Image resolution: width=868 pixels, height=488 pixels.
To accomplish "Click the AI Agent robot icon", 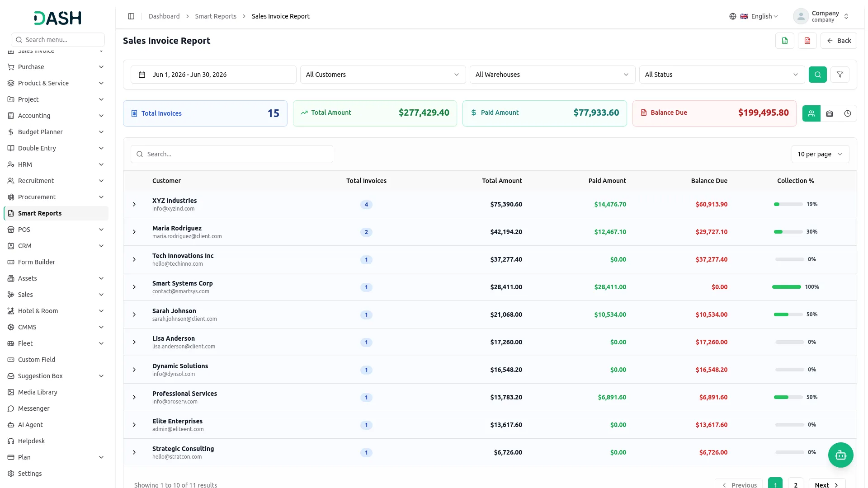I will 11,425.
